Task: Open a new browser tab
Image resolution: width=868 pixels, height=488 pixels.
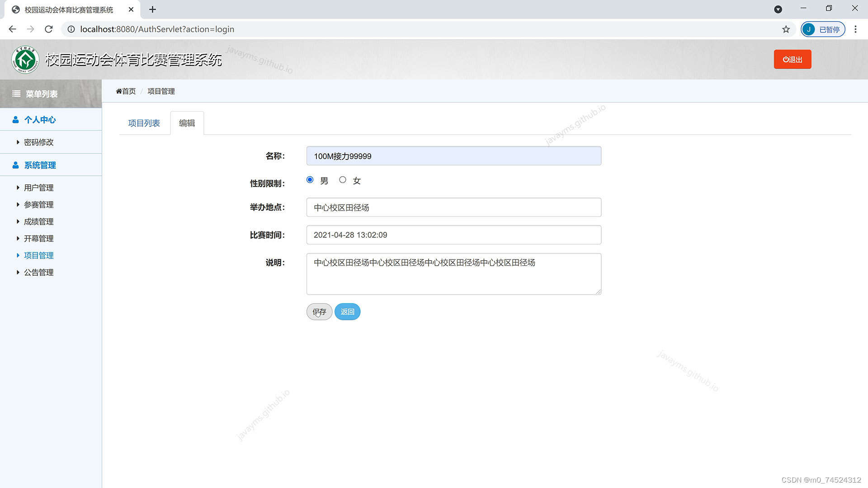Action: click(x=152, y=9)
